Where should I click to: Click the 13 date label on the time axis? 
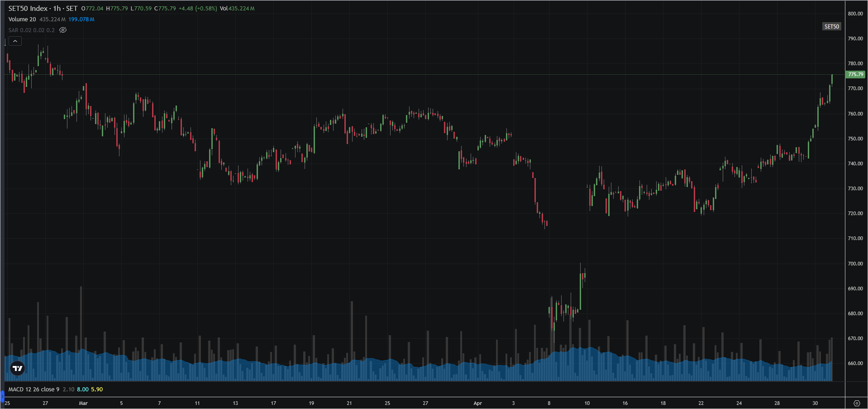point(235,403)
